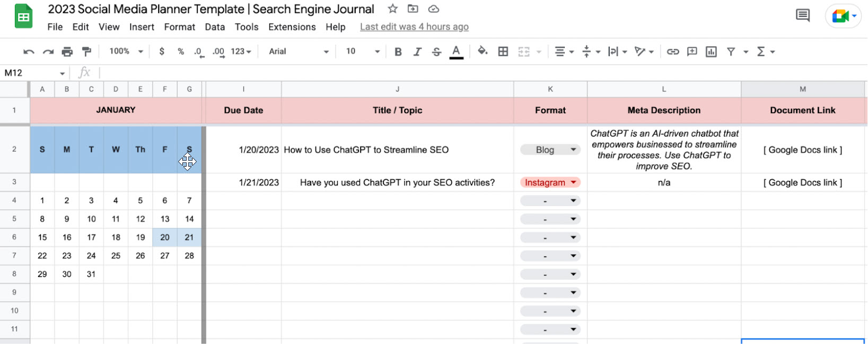Open the fill color picker
The width and height of the screenshot is (868, 347).
[483, 51]
